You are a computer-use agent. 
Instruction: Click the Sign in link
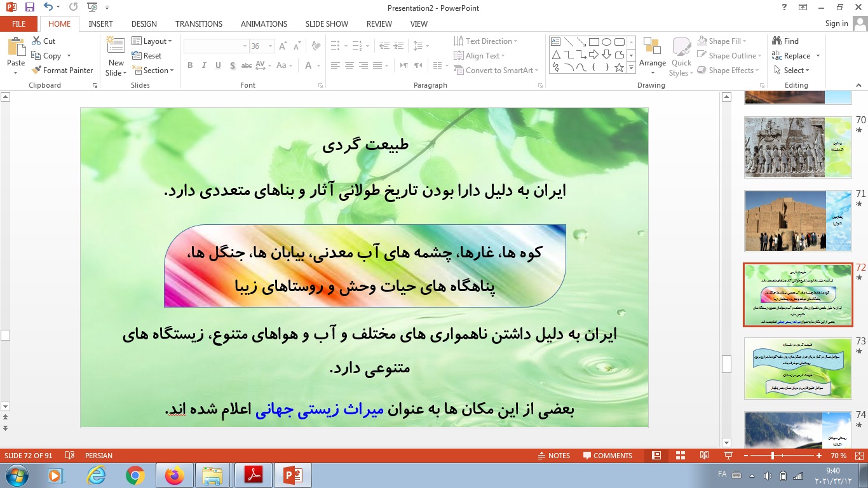coord(836,24)
